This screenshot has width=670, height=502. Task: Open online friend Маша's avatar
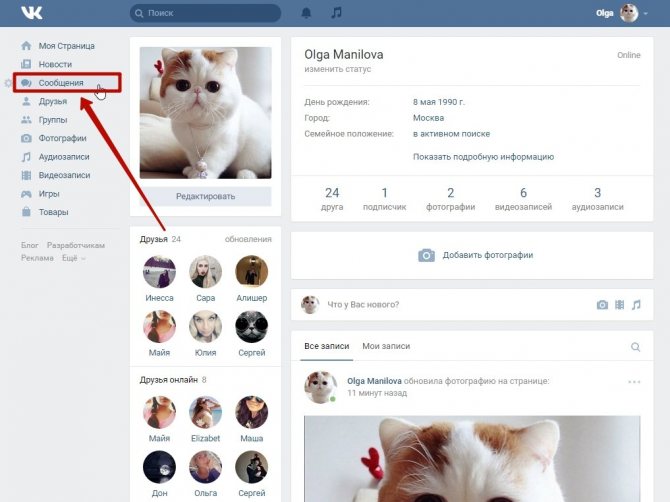point(252,412)
